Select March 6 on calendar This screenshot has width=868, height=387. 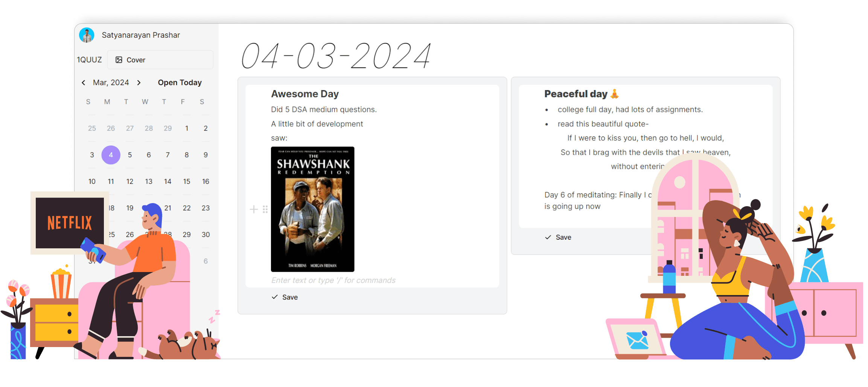(149, 155)
